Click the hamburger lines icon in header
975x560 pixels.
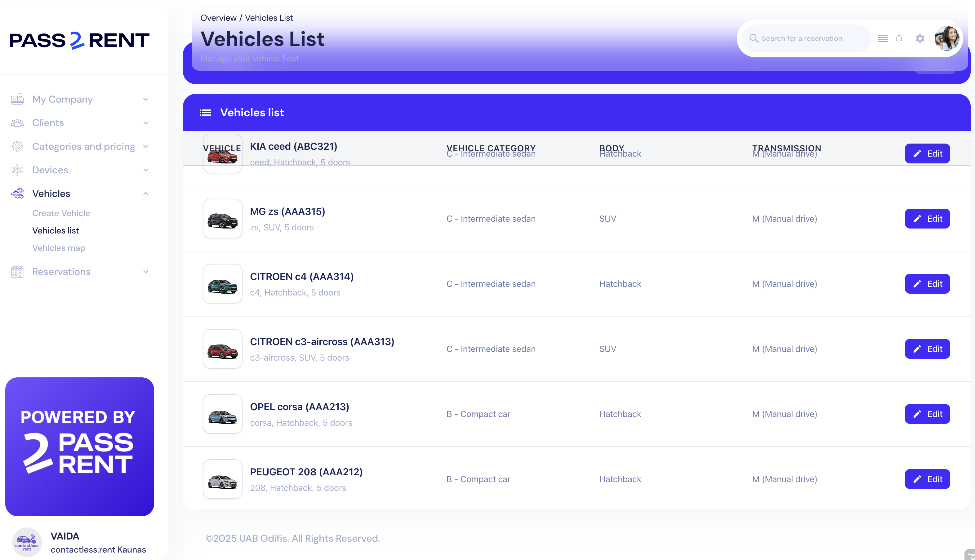[882, 38]
